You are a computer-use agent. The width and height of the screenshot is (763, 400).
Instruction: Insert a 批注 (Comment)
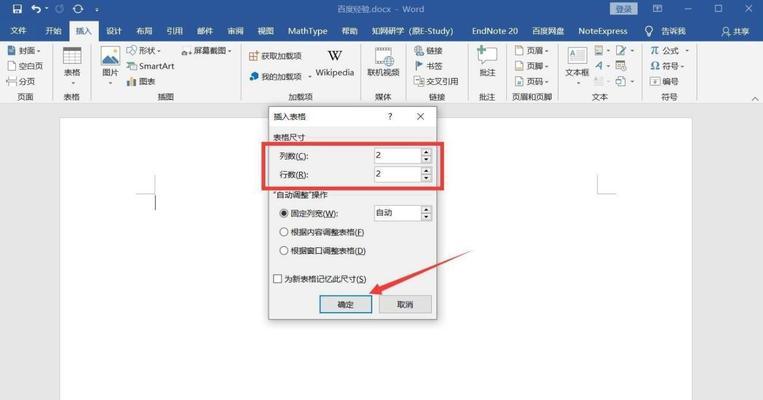487,62
